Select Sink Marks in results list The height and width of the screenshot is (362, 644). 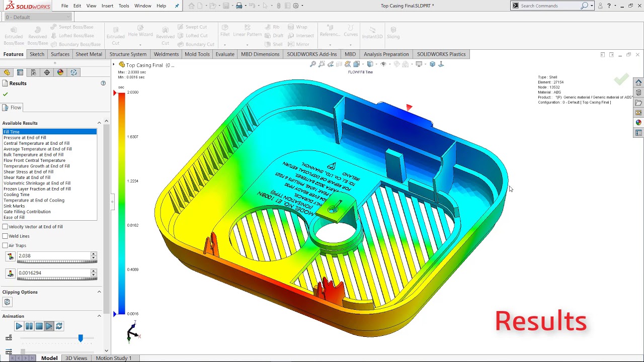pyautogui.click(x=14, y=206)
